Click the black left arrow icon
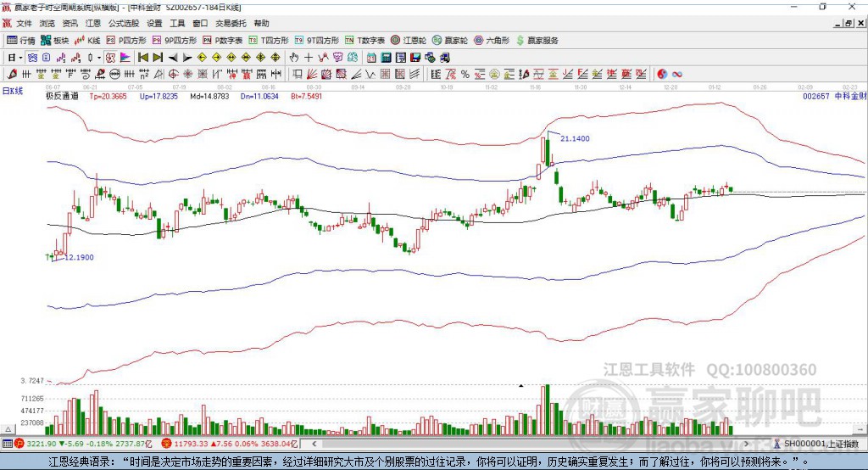 pyautogui.click(x=173, y=58)
